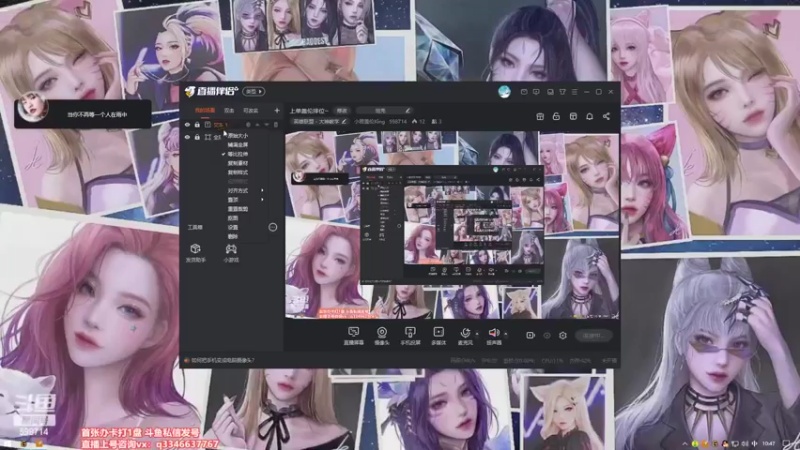Viewport: 800px width, 450px height.
Task: Expand the pin-to-top submenu arrow
Action: coord(263,199)
